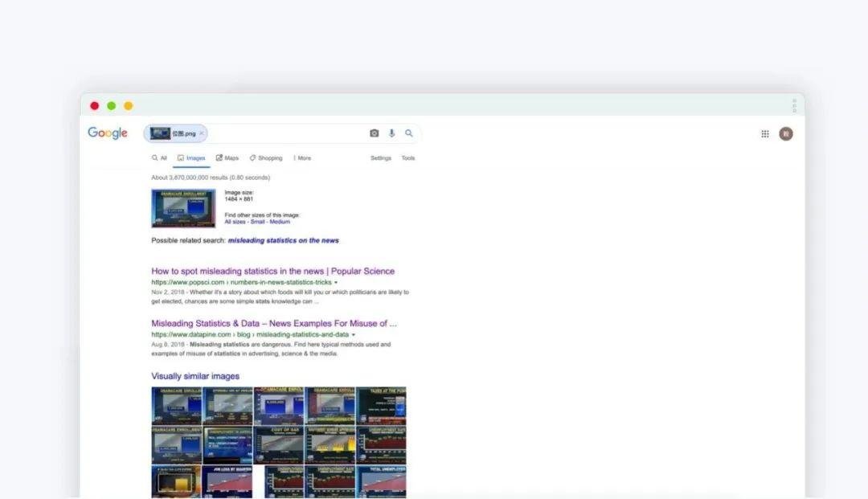Expand the More search categories menu
This screenshot has width=868, height=499.
(x=302, y=158)
